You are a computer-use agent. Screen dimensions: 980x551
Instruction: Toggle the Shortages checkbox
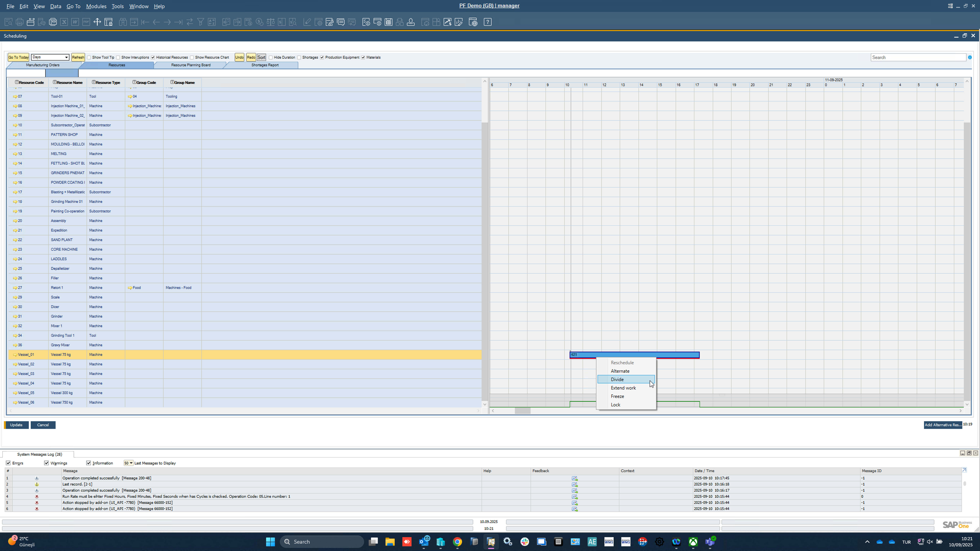pyautogui.click(x=299, y=57)
